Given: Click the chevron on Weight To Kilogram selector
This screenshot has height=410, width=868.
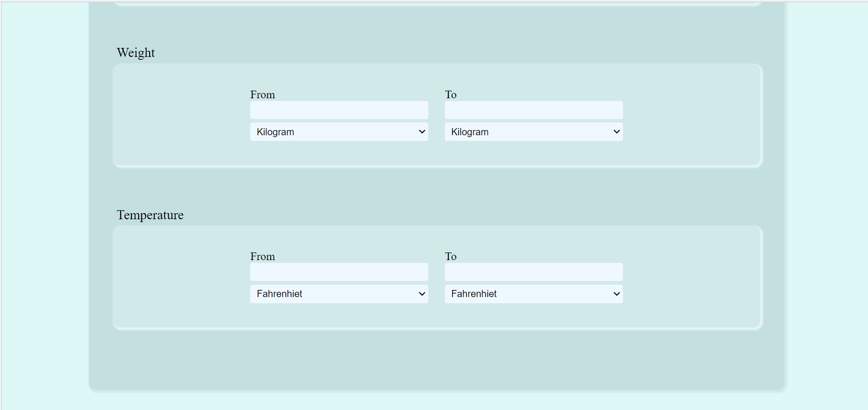Looking at the screenshot, I should pos(616,131).
